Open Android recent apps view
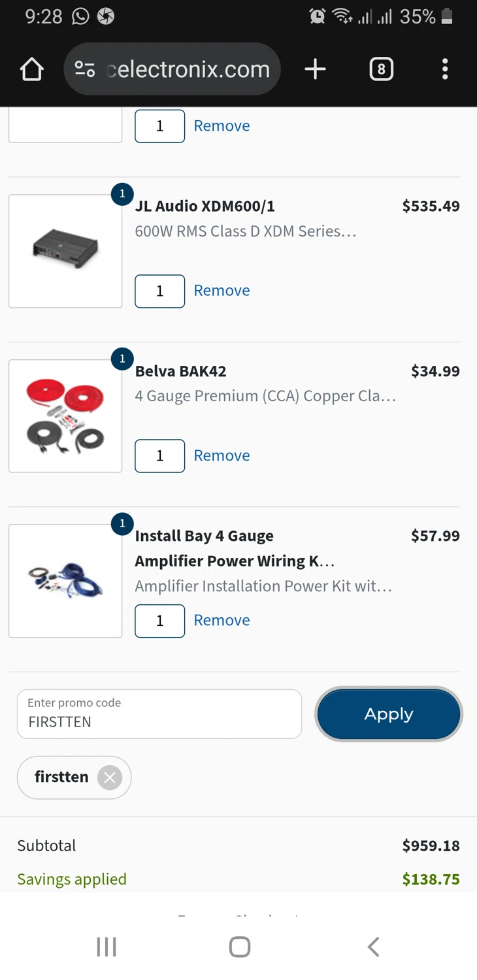 pyautogui.click(x=107, y=947)
